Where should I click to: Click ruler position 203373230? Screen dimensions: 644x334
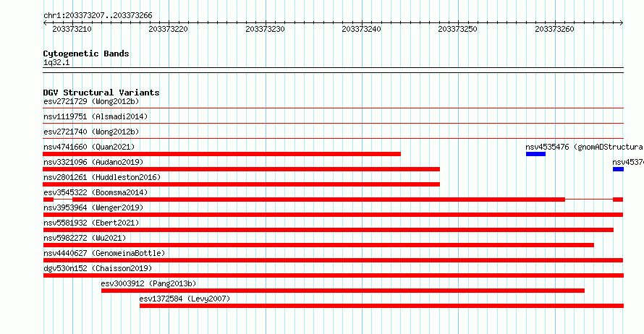click(x=265, y=29)
